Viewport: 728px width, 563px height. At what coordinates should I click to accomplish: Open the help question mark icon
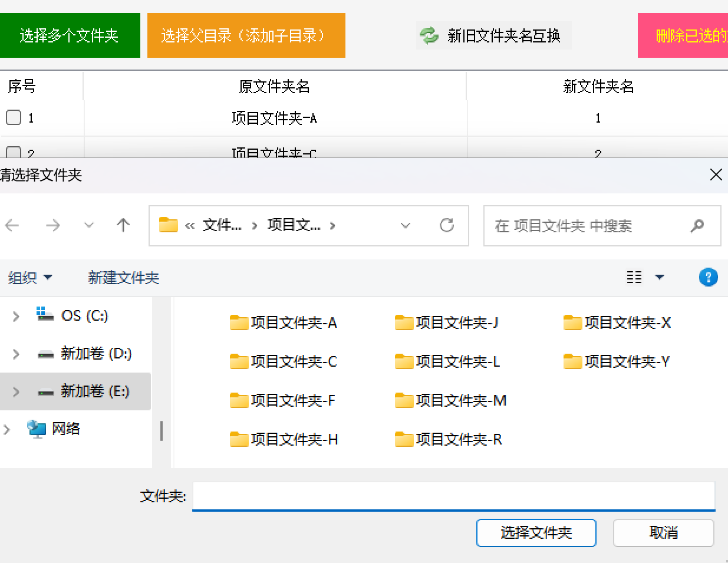point(709,277)
